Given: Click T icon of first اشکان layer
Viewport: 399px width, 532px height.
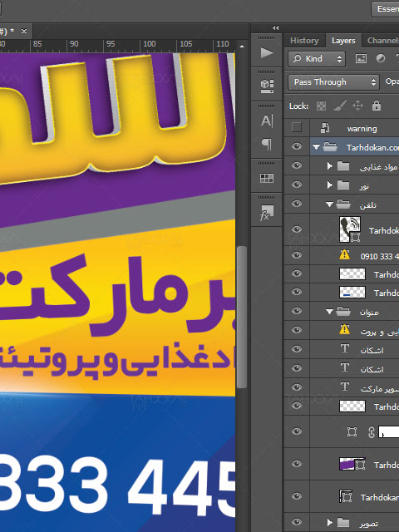Looking at the screenshot, I should (345, 348).
